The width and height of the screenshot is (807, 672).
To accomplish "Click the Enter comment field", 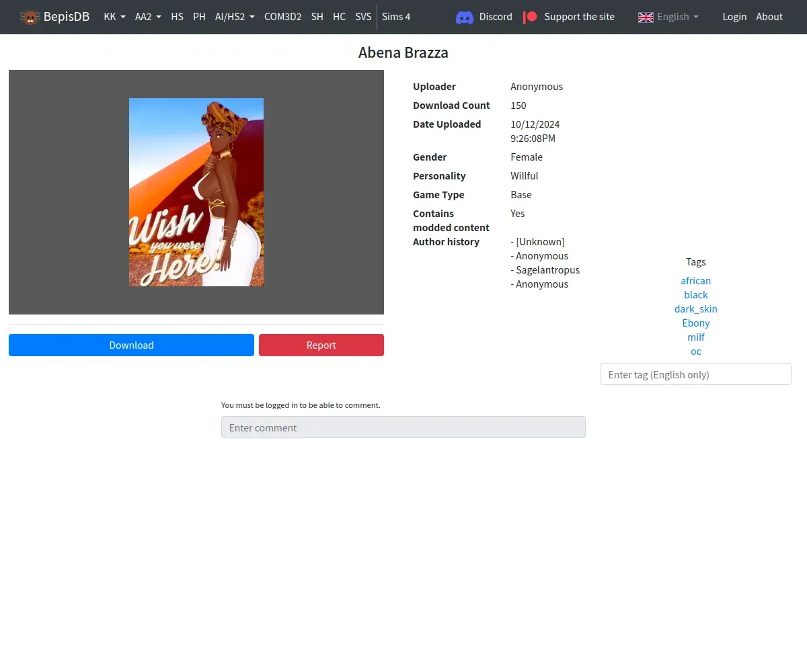I will click(x=403, y=427).
